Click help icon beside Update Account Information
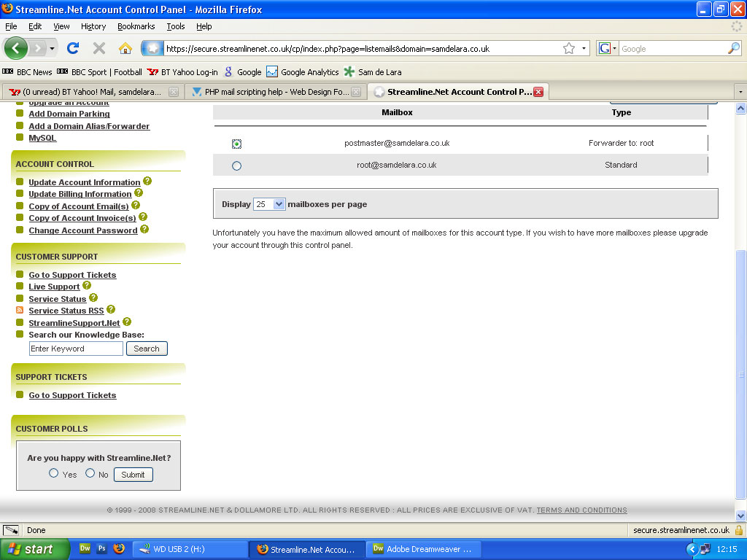The height and width of the screenshot is (560, 747). coord(147,181)
